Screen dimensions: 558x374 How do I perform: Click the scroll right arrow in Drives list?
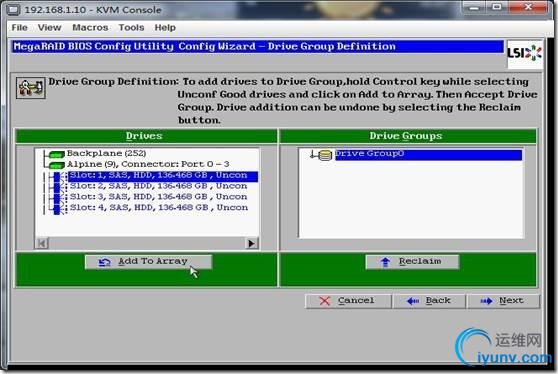[x=252, y=243]
